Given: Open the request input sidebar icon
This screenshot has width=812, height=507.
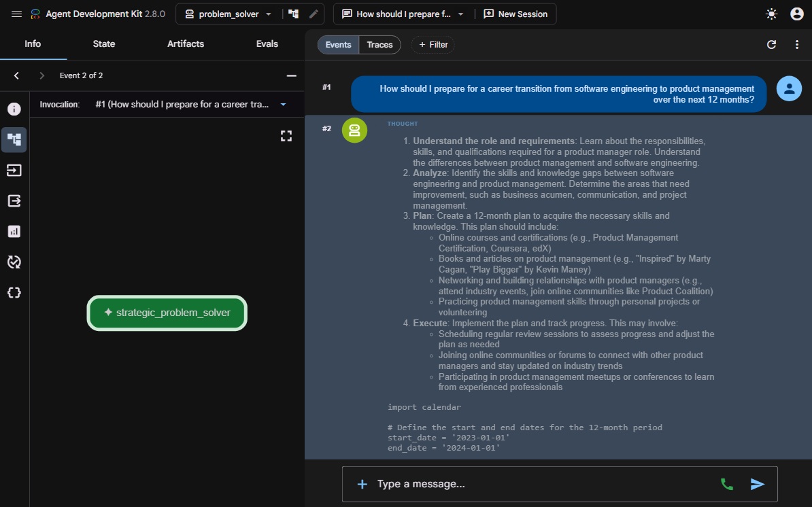Looking at the screenshot, I should coord(14,170).
